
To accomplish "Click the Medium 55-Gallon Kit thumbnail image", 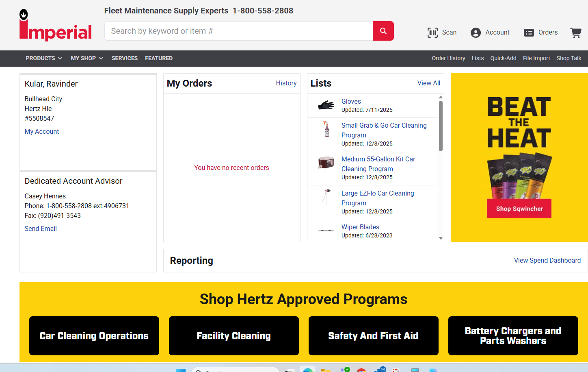I will coord(326,163).
